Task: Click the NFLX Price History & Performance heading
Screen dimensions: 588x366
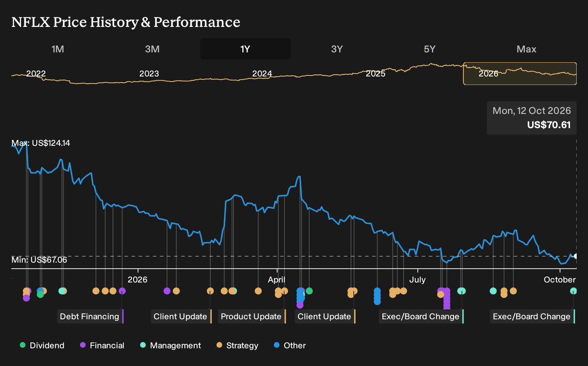Action: pyautogui.click(x=126, y=22)
